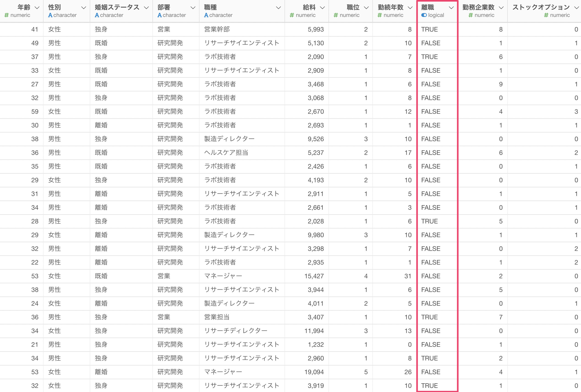Image resolution: width=581 pixels, height=392 pixels.
Task: Select the 年齢 column header
Action: (x=22, y=11)
